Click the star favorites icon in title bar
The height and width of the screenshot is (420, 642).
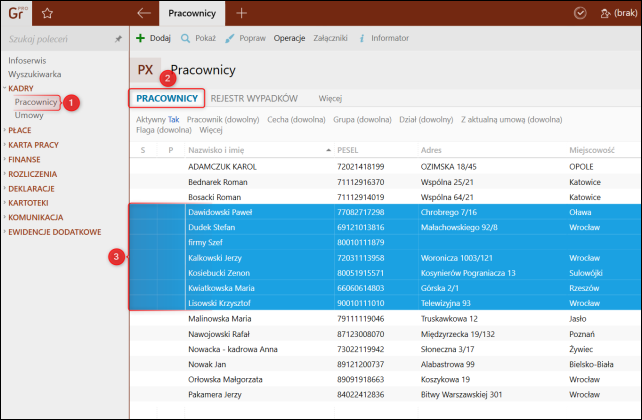tap(47, 13)
